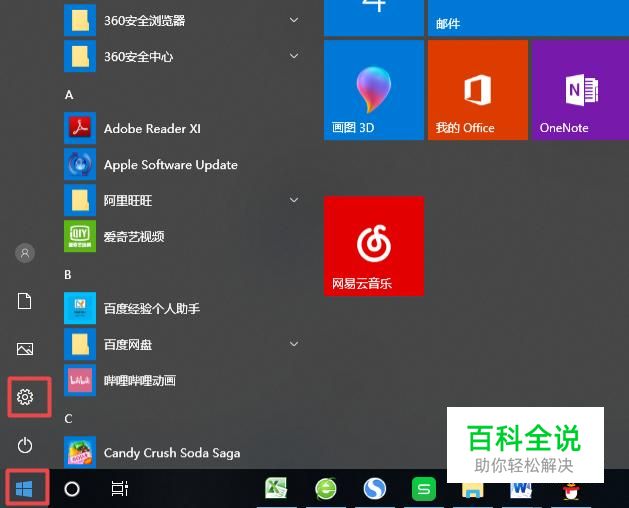Launch 360 browser from the taskbar

[x=326, y=488]
